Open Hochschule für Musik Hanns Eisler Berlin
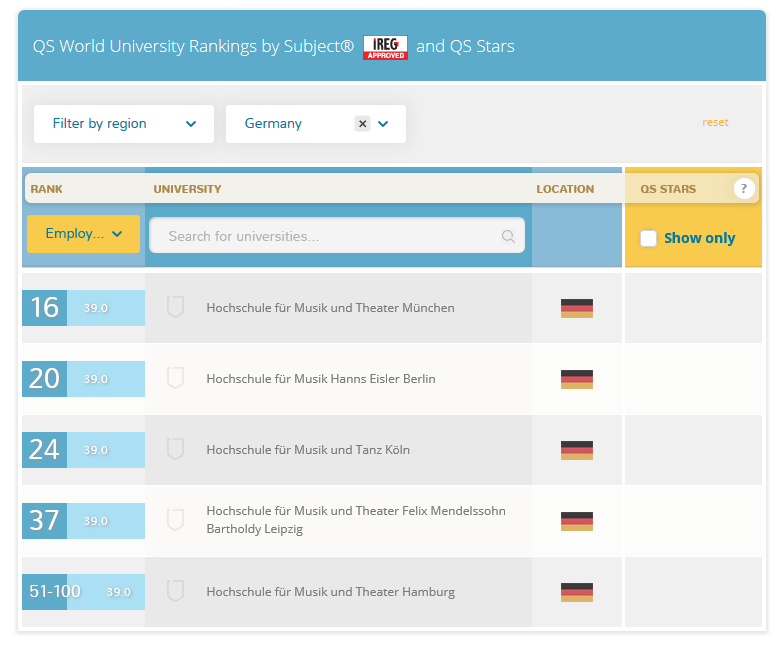This screenshot has width=781, height=647. (x=321, y=379)
